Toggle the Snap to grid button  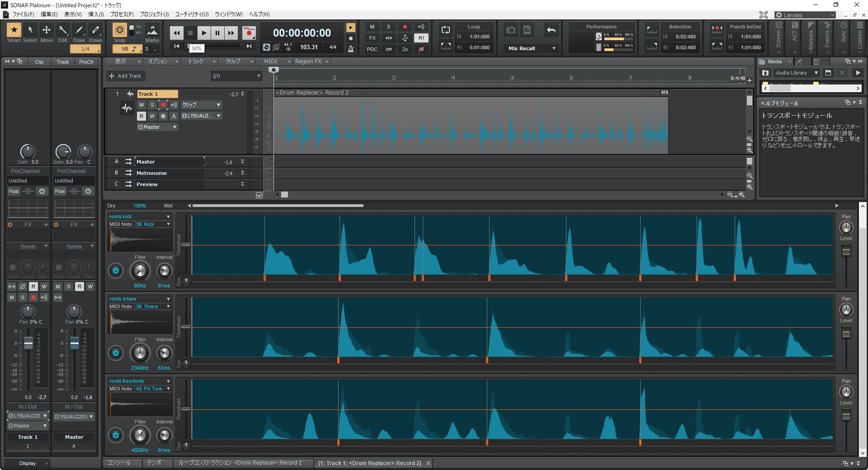pos(119,30)
